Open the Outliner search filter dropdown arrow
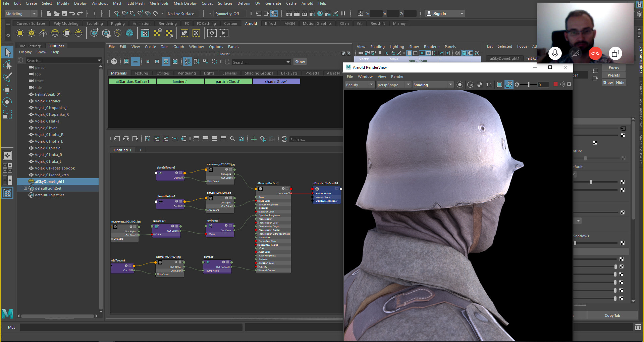644x342 pixels. [x=99, y=60]
